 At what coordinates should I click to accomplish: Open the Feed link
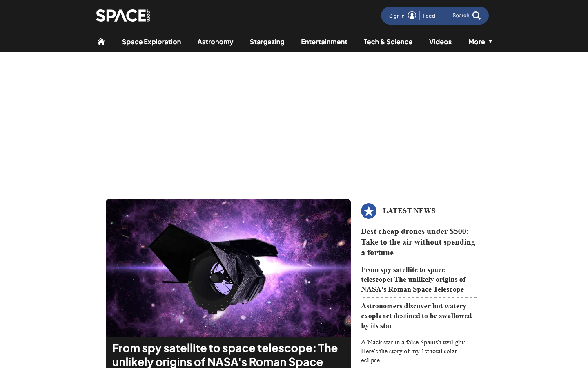click(x=429, y=16)
